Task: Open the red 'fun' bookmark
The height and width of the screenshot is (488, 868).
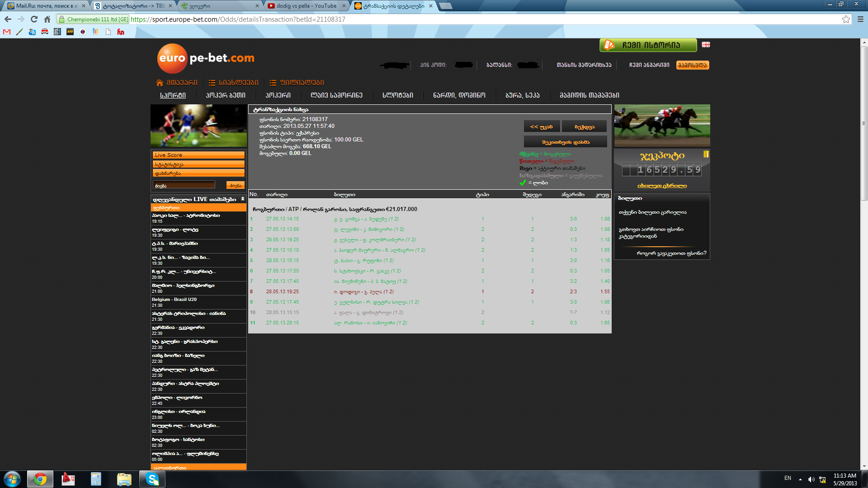Action: 121,32
